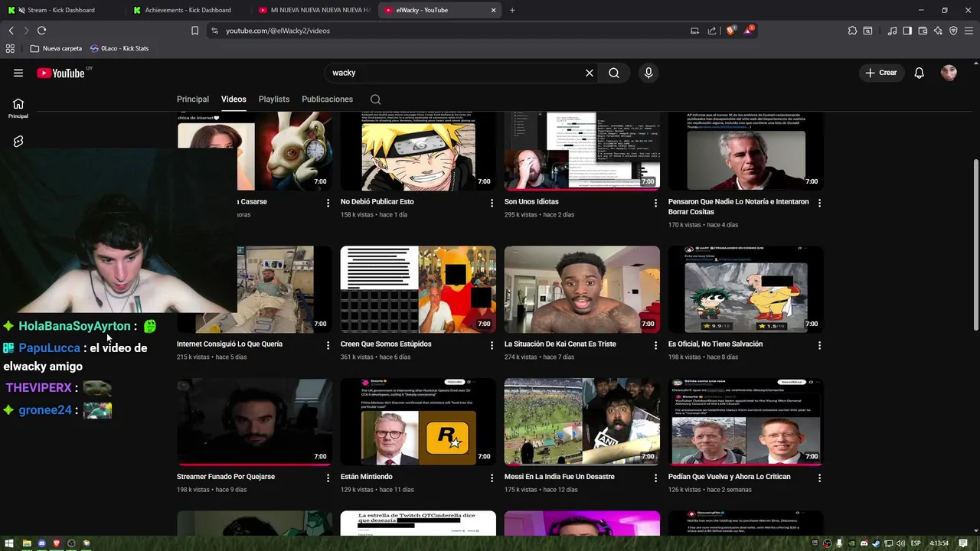The height and width of the screenshot is (551, 980).
Task: Open the Rockstar logo thumbnail video
Action: (x=418, y=422)
